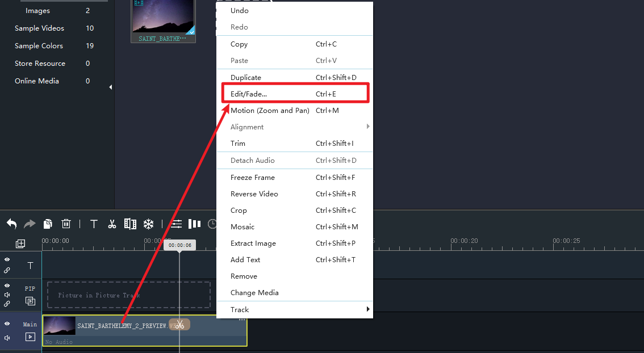Select the SAINT_BARTHELEMY_2_PREVIEW clip on Main track

pyautogui.click(x=145, y=330)
